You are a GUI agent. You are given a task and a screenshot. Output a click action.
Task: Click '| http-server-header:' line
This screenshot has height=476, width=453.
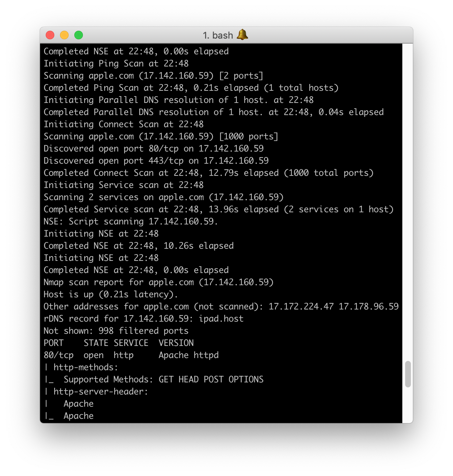[x=96, y=392]
